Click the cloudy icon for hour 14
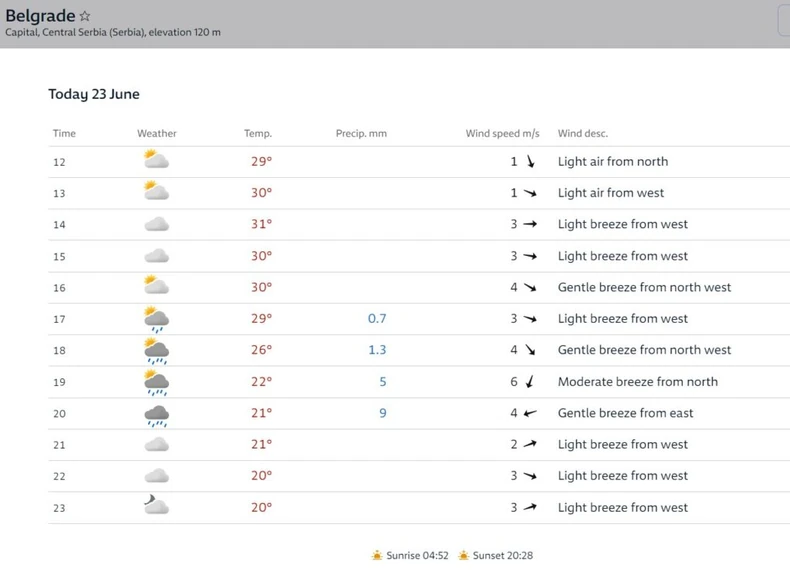Viewport: 790px width, 581px height. [x=156, y=224]
